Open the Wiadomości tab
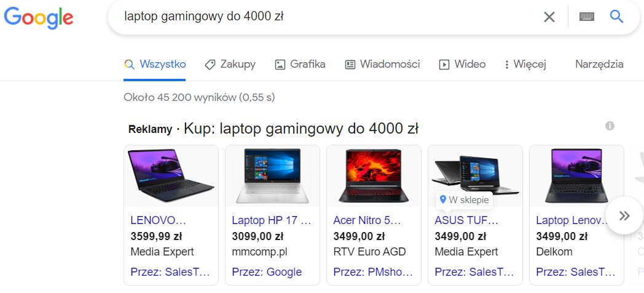 pos(382,64)
